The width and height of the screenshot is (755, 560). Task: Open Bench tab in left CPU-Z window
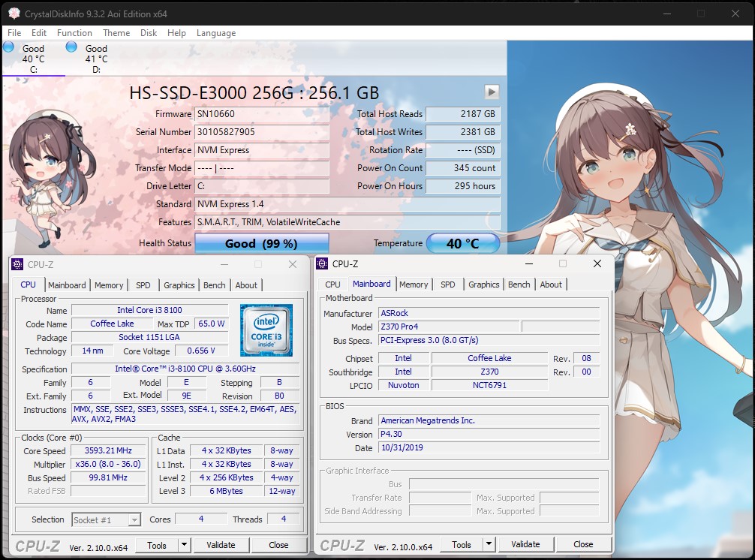click(x=215, y=285)
